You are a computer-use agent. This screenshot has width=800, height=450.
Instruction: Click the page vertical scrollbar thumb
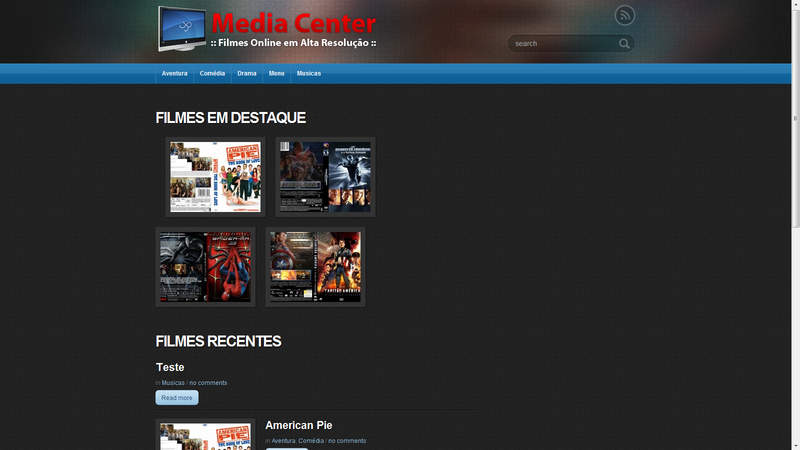click(x=795, y=117)
